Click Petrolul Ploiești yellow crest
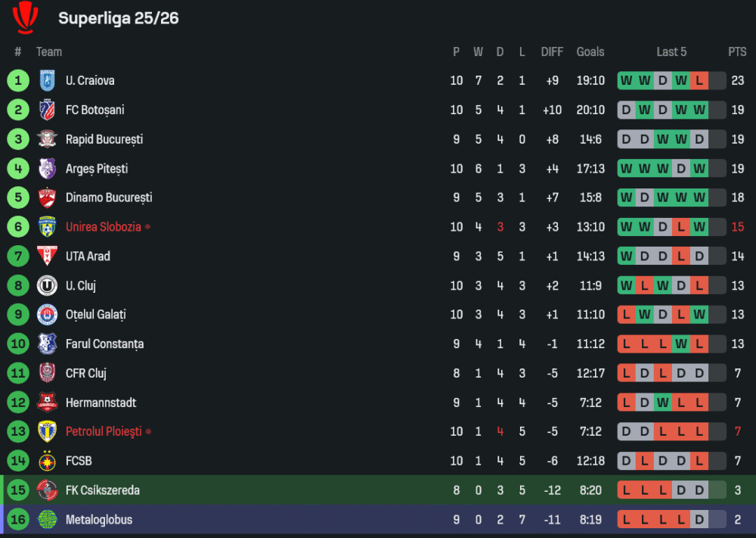The width and height of the screenshot is (756, 538). (47, 431)
